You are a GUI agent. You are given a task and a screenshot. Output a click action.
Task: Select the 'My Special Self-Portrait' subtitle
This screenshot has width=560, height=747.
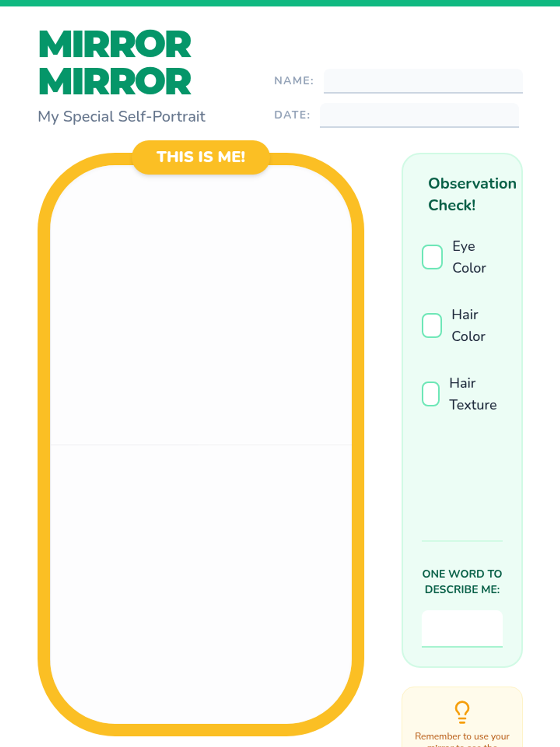tap(121, 116)
